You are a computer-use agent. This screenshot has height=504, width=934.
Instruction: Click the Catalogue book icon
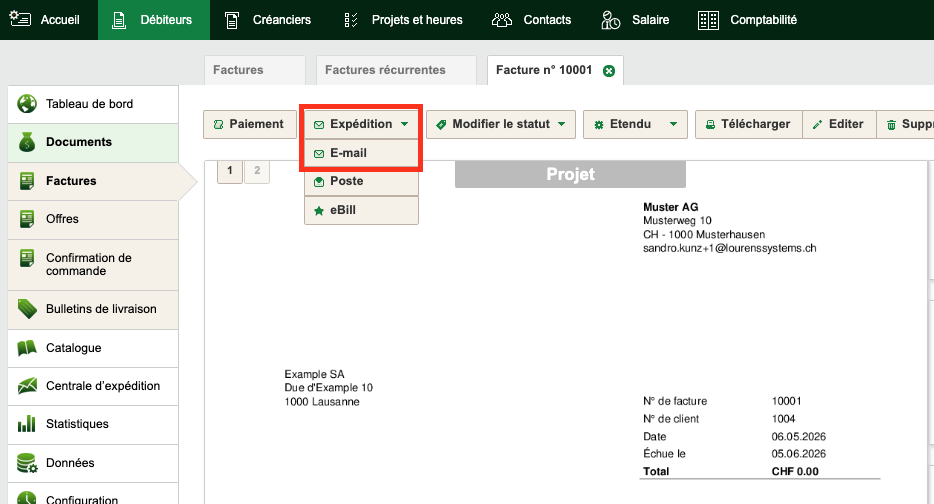coord(27,348)
